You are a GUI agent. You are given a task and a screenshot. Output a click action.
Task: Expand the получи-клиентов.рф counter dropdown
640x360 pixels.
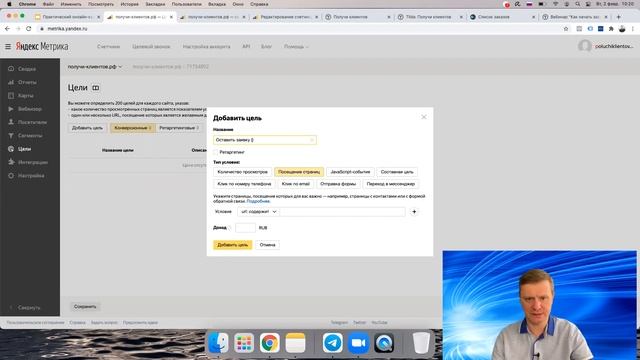[95, 67]
